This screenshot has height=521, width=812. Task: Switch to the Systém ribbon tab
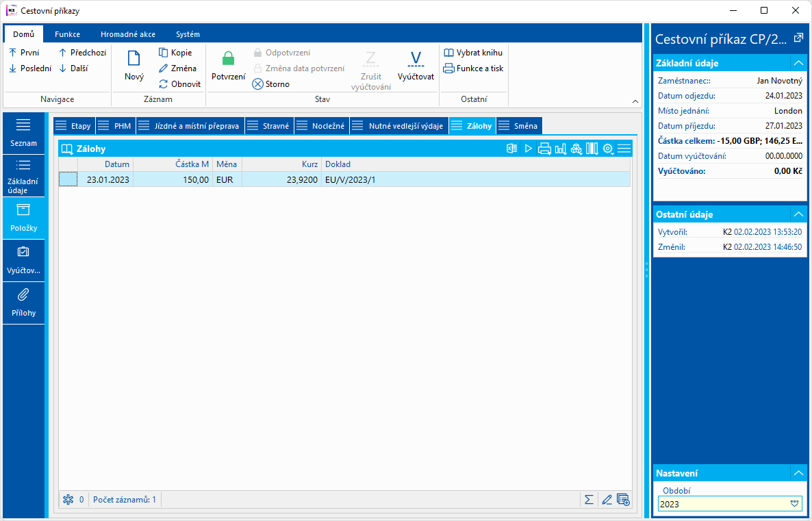click(x=188, y=34)
